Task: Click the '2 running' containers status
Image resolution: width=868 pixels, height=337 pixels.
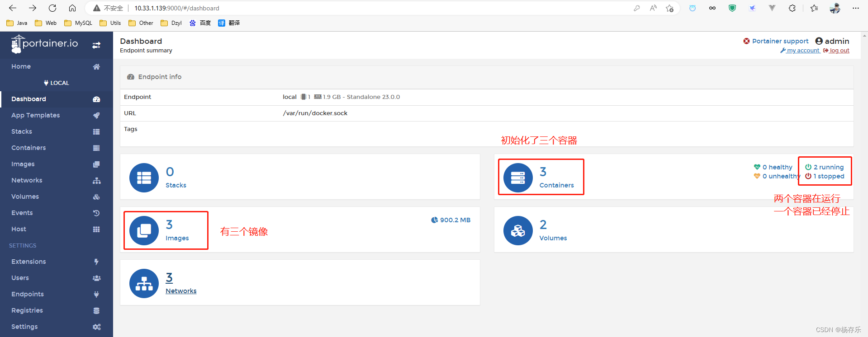Action: point(825,167)
